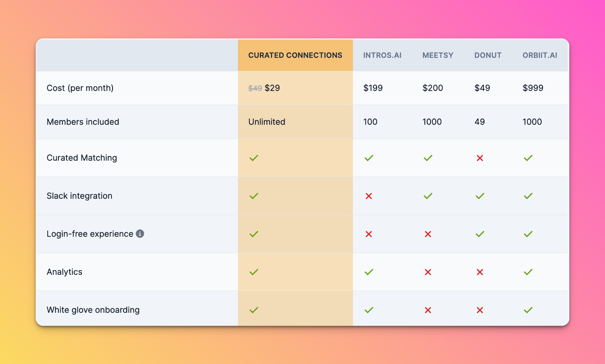Click the Donut red cross for Curated Matching

pyautogui.click(x=480, y=158)
